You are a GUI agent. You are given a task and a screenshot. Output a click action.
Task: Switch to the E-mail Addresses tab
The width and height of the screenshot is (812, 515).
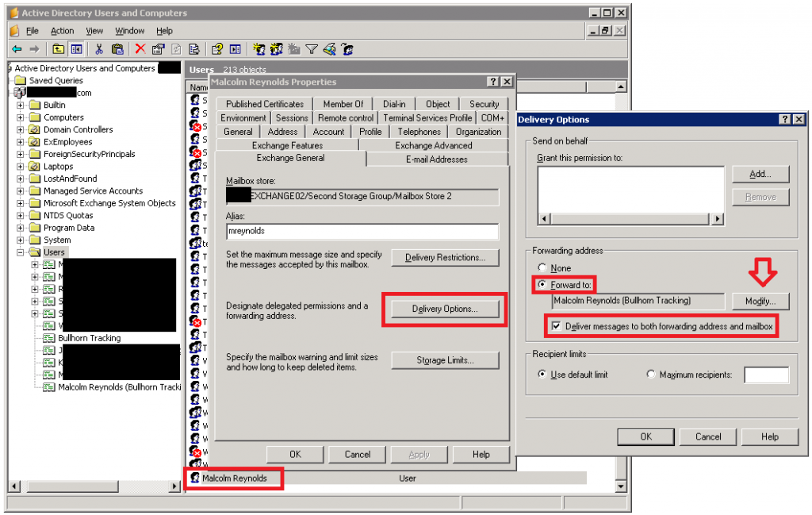point(436,159)
